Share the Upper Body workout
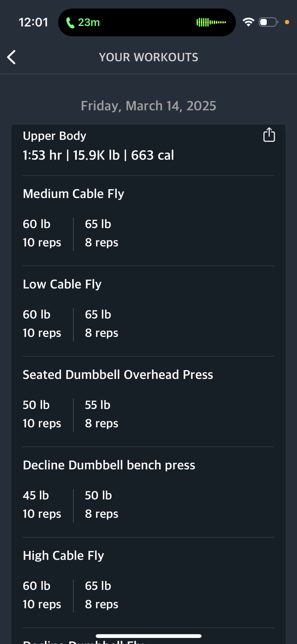Image resolution: width=297 pixels, height=644 pixels. 269,135
